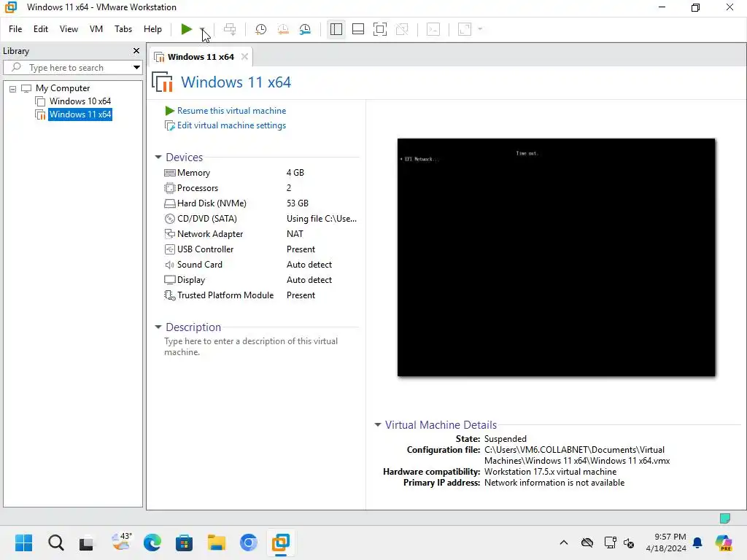Open the snapshot manager icon
The width and height of the screenshot is (747, 560).
tap(306, 29)
